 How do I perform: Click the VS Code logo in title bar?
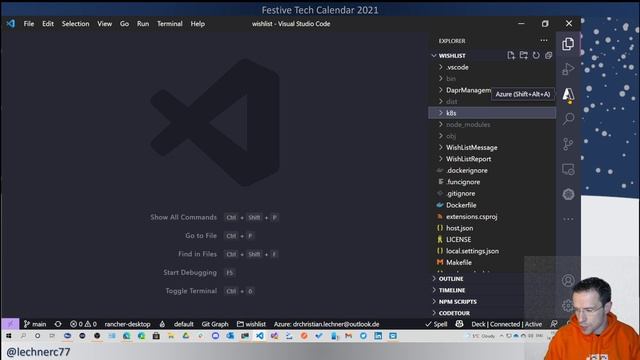(x=11, y=24)
